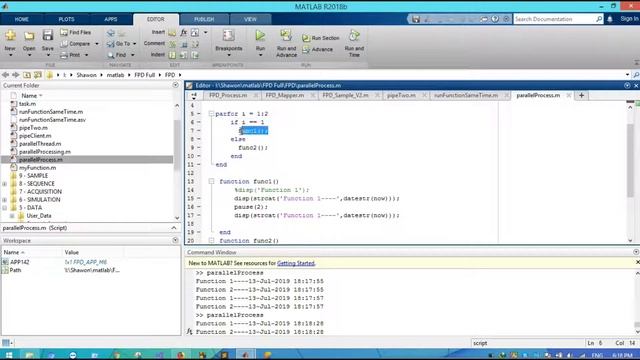Click Find Files in the toolstrip
This screenshot has width=640, height=360.
76,32
